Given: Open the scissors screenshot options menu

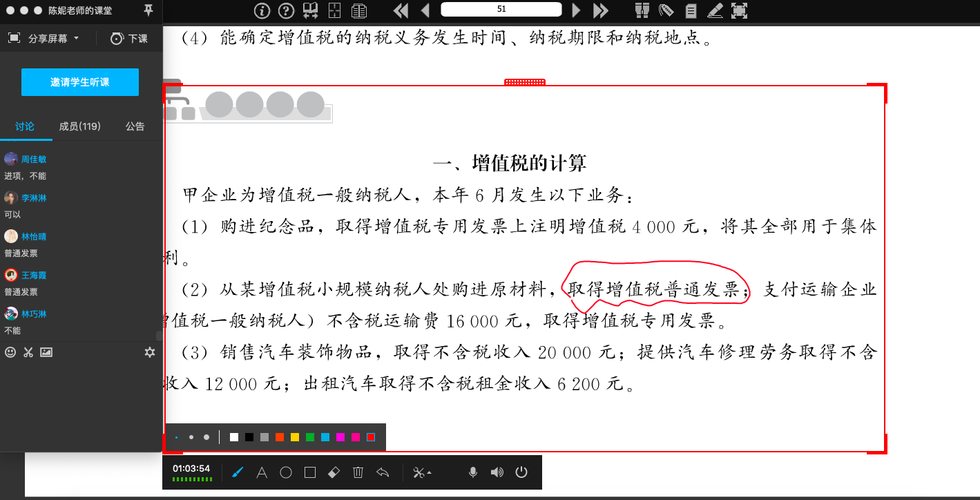Looking at the screenshot, I should (421, 473).
